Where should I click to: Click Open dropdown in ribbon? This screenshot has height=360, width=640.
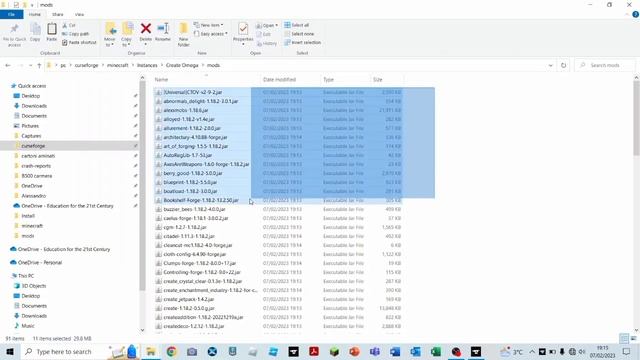pyautogui.click(x=267, y=25)
